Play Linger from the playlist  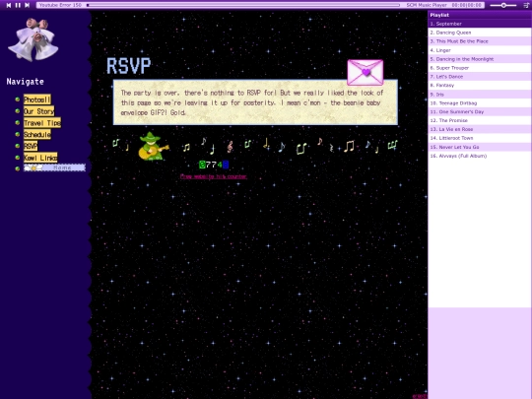(480, 50)
